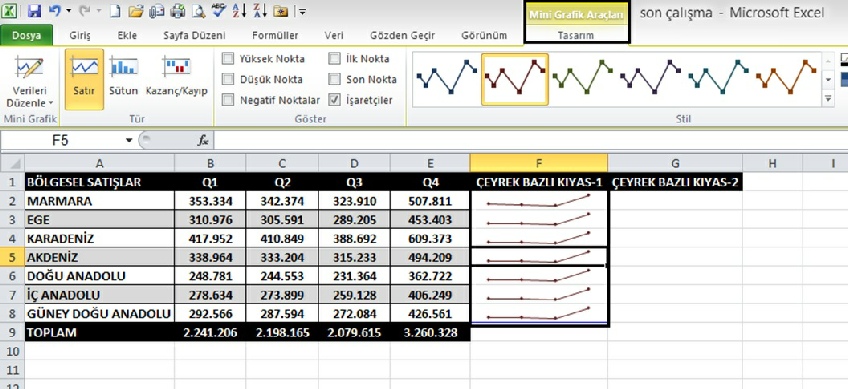Select the Satır sparkline type
This screenshot has width=848, height=389.
(x=84, y=80)
